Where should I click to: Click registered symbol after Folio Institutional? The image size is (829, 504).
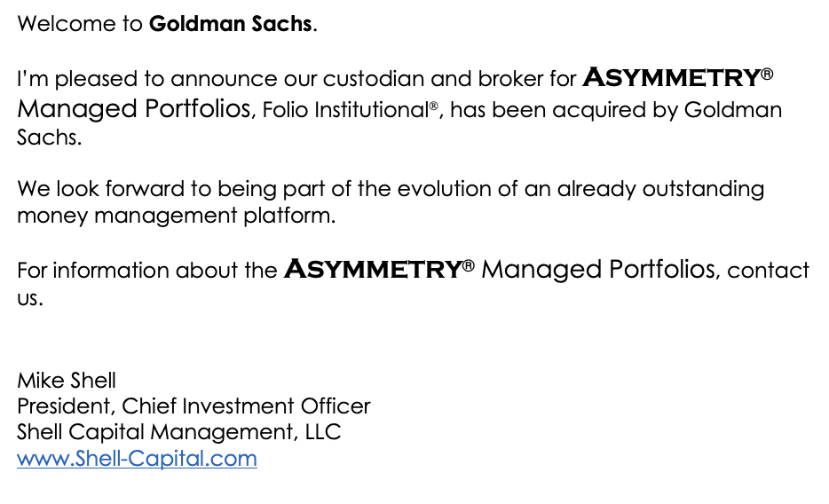(x=434, y=107)
